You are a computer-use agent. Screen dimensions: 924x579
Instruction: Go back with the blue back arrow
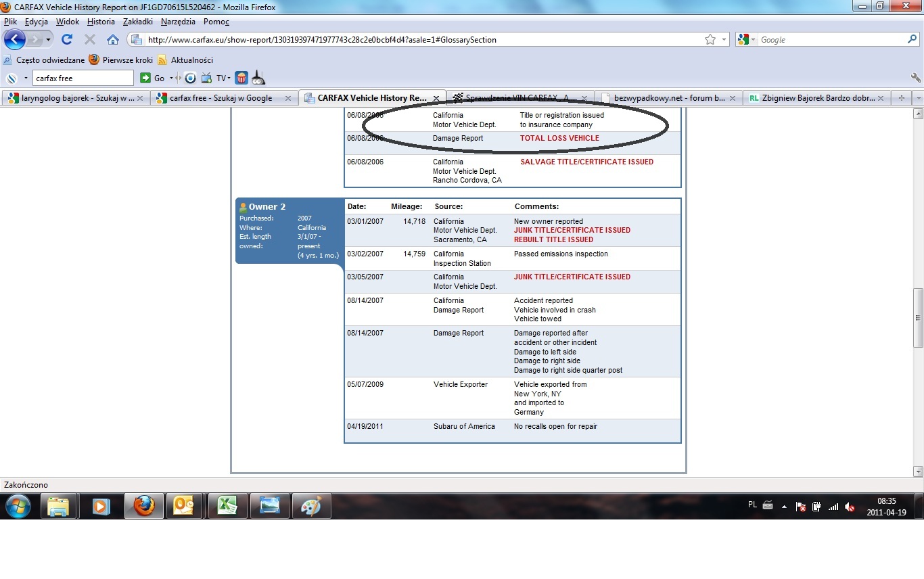(15, 39)
